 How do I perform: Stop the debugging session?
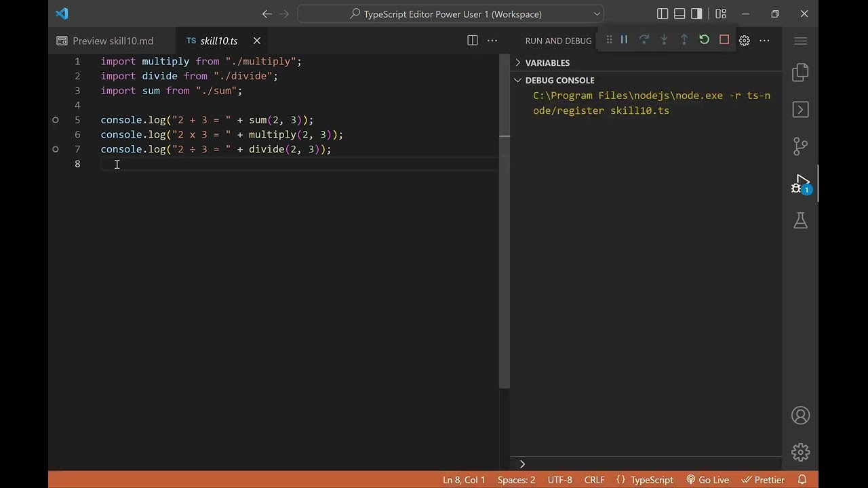(x=724, y=40)
